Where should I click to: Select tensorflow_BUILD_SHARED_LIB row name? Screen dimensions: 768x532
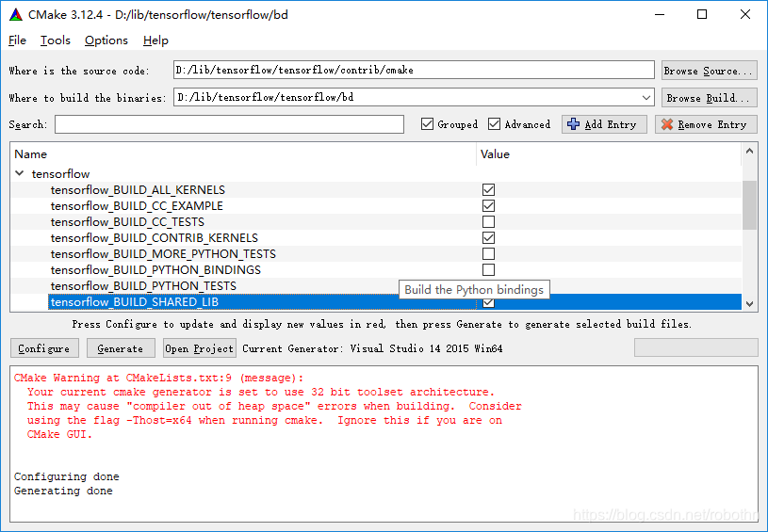(134, 302)
